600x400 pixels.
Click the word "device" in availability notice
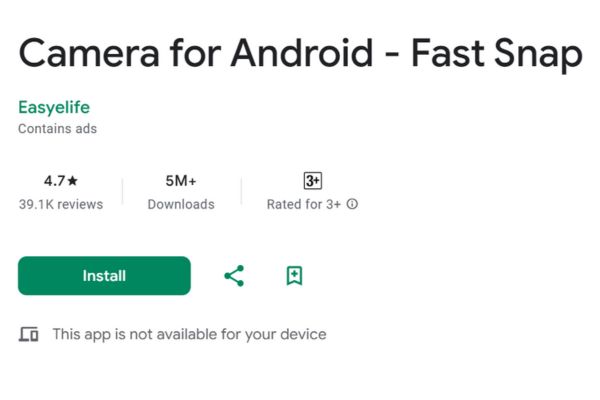tap(303, 334)
